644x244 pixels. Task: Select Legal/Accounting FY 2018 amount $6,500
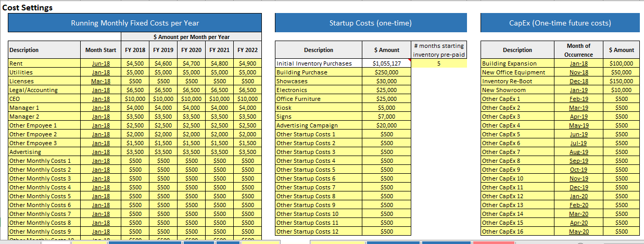(135, 90)
